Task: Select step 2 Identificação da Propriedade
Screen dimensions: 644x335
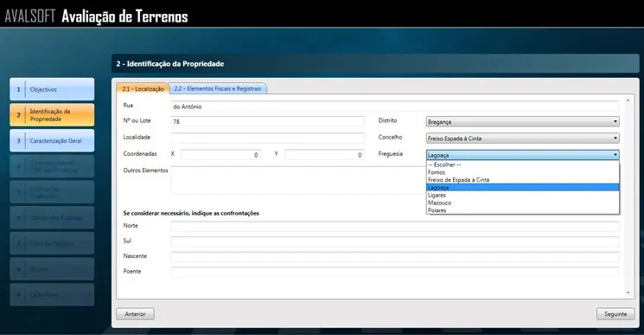Action: (52, 114)
